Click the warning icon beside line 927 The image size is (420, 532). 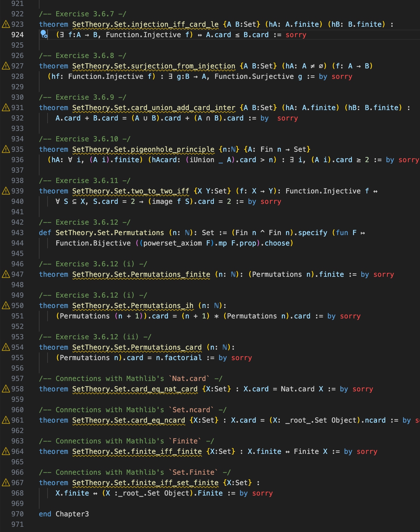click(x=6, y=66)
